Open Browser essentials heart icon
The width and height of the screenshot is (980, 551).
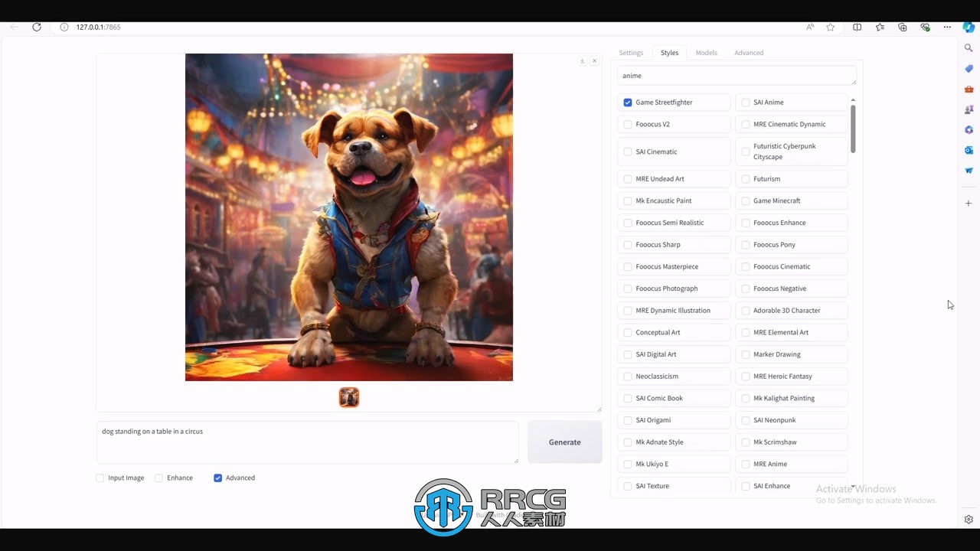925,27
